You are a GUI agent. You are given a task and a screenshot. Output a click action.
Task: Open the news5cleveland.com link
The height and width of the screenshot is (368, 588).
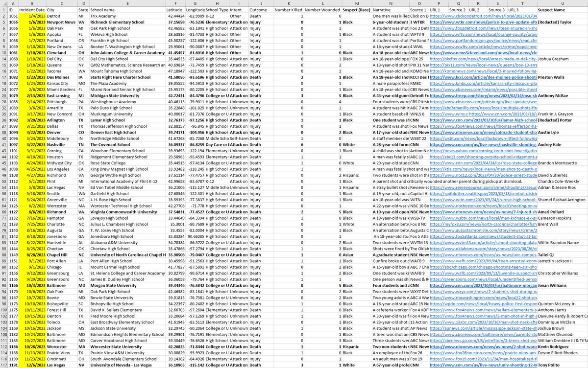(483, 53)
